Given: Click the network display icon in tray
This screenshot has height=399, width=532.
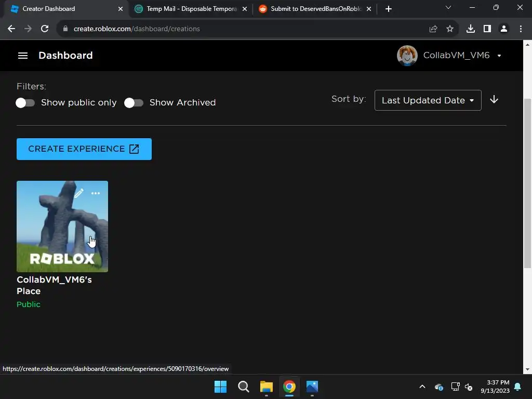Looking at the screenshot, I should [455, 387].
